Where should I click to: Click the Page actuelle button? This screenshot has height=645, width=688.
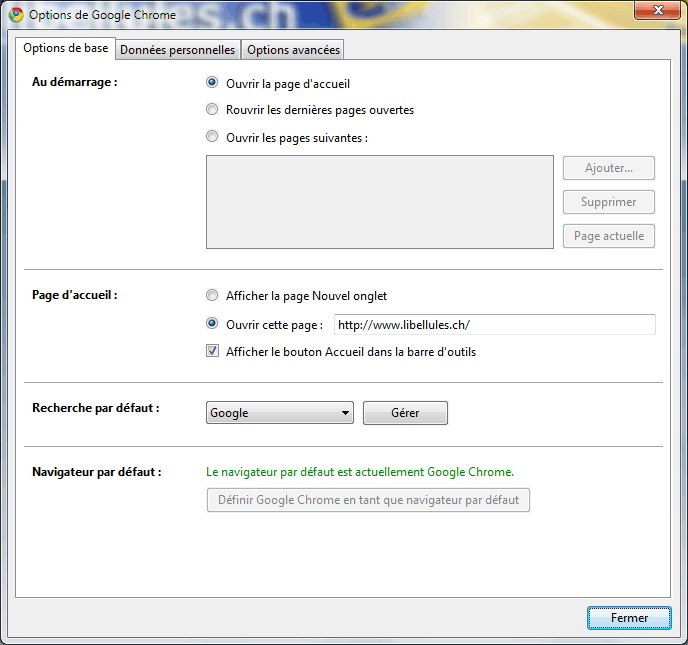(609, 236)
